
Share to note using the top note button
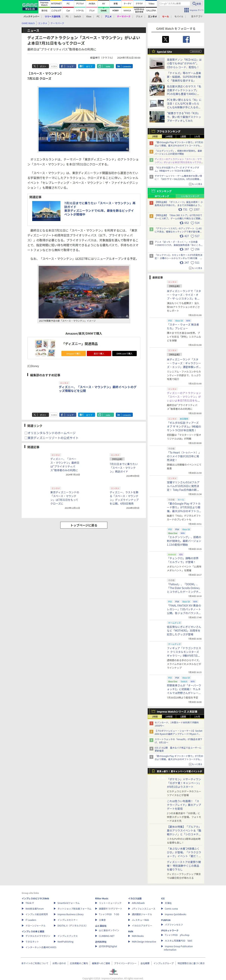(x=105, y=66)
